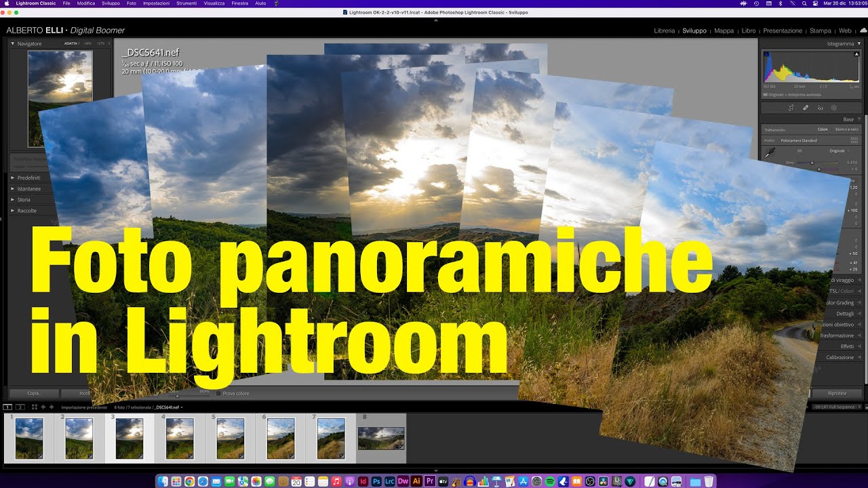
Task: Expand the Predefiniti panel
Action: point(12,178)
